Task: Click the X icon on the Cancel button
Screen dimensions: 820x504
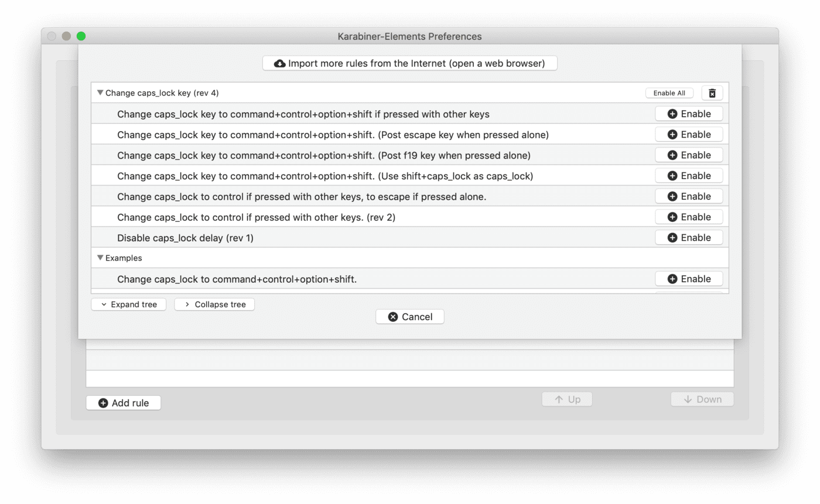Action: click(x=393, y=317)
